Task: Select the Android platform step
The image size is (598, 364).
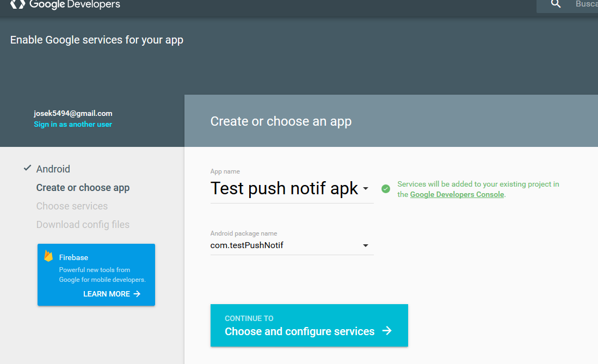Action: 53,169
